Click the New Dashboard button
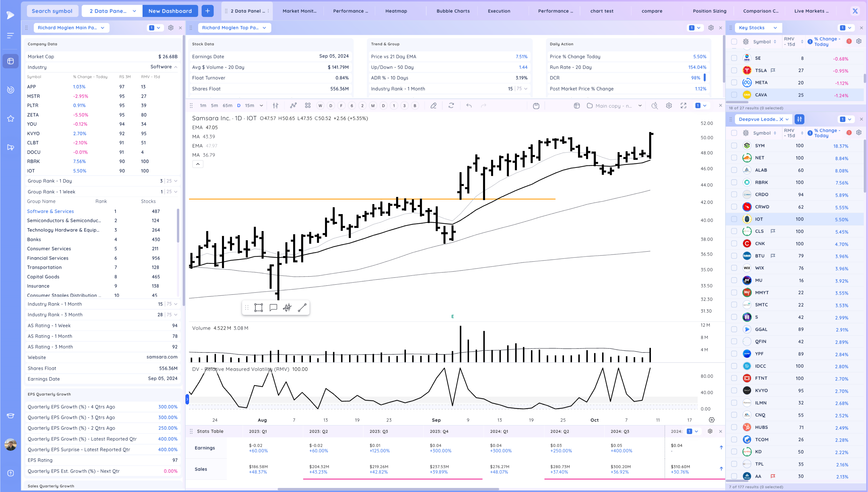Image resolution: width=868 pixels, height=492 pixels. (170, 11)
